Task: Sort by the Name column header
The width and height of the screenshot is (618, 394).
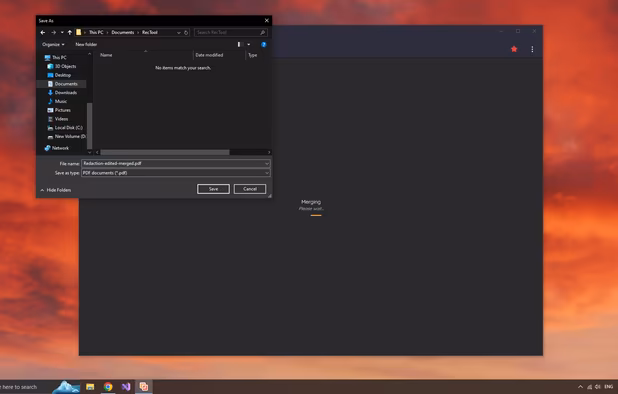Action: click(106, 55)
